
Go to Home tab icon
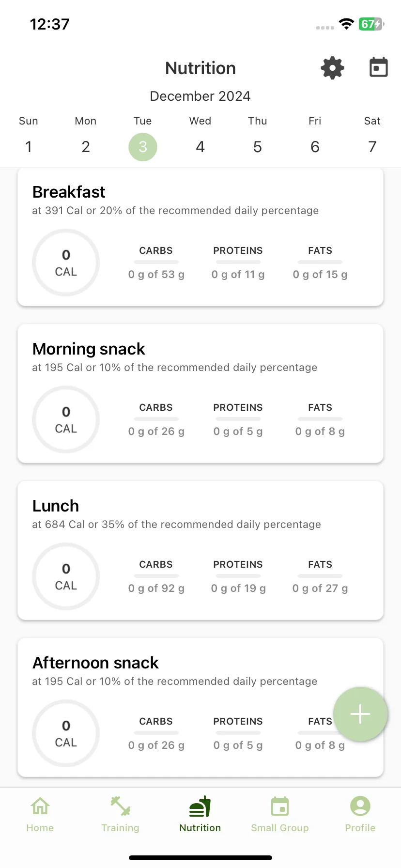pos(40,806)
